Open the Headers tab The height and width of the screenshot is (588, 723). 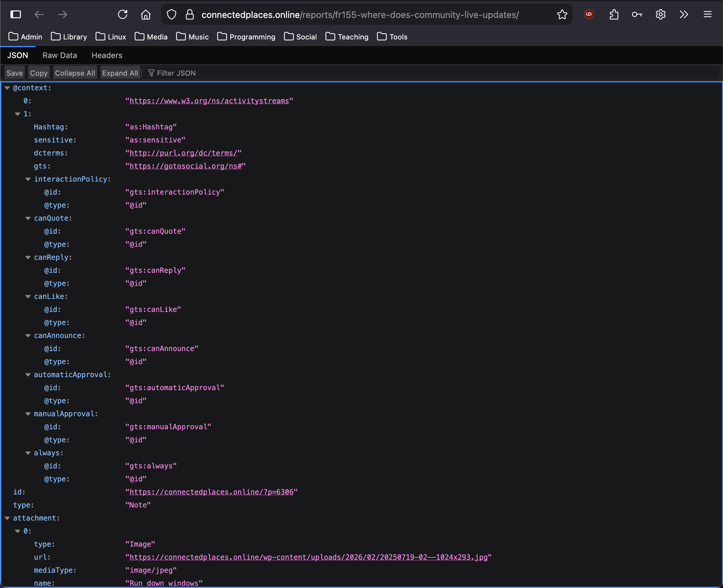(106, 55)
